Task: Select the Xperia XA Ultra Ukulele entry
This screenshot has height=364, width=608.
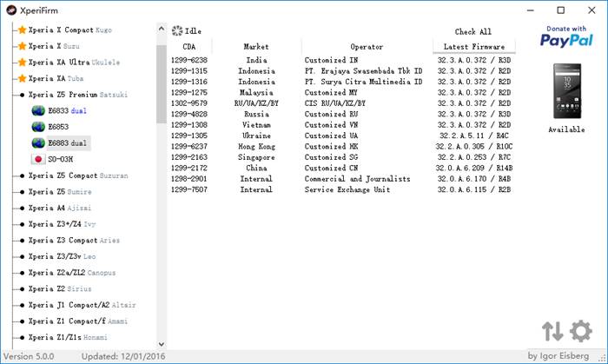Action: click(74, 63)
